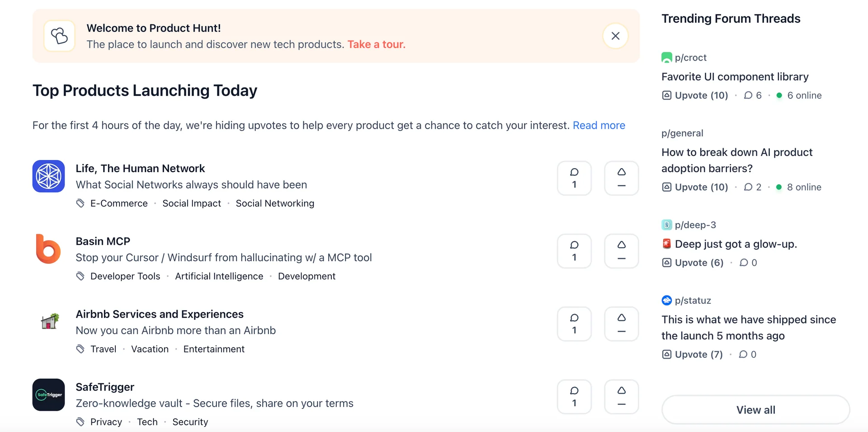Click the p/croct community icon
Image resolution: width=868 pixels, height=432 pixels.
(666, 57)
